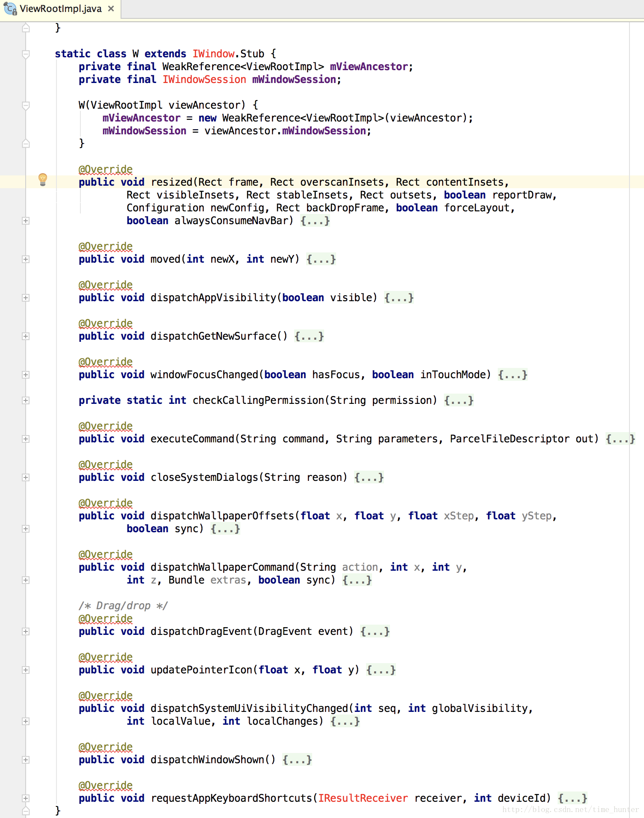Close the ViewRootImpl.java tab

point(111,9)
